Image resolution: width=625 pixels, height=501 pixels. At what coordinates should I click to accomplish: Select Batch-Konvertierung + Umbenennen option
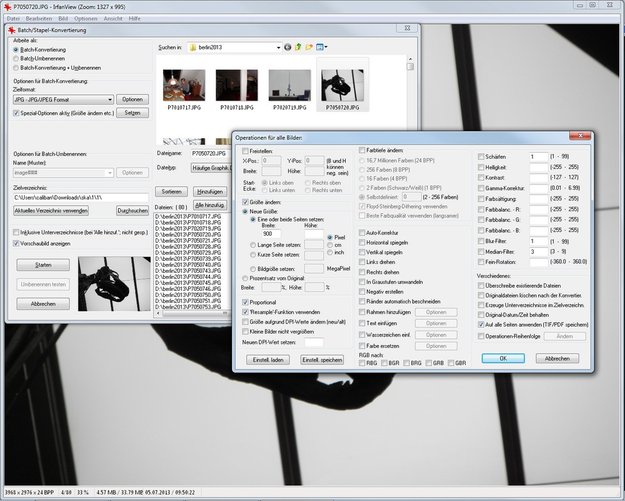point(16,68)
